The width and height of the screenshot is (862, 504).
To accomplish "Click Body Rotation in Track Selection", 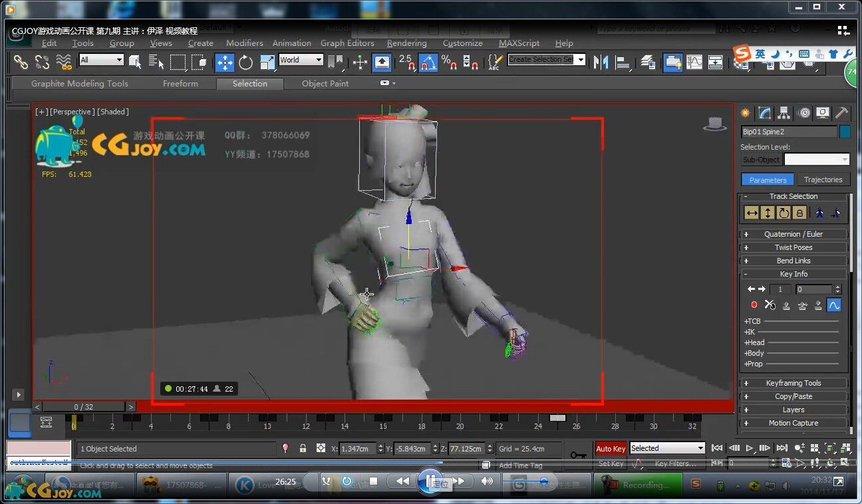I will click(784, 213).
